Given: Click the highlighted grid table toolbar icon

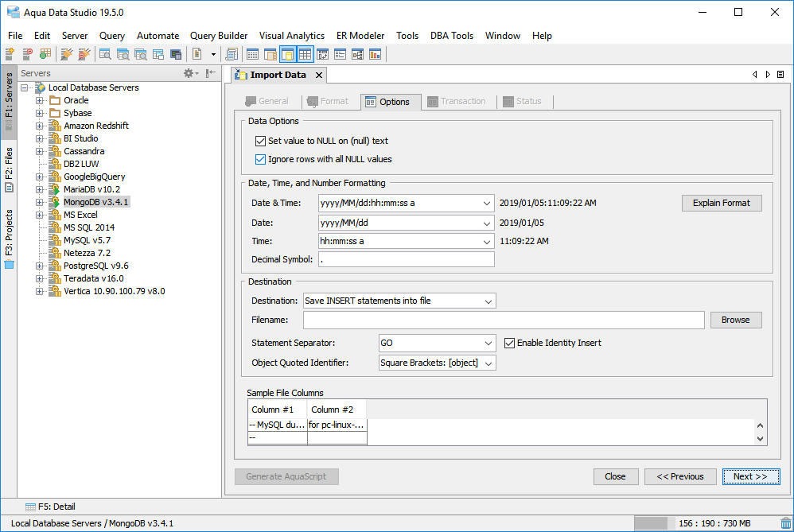Looking at the screenshot, I should pyautogui.click(x=305, y=54).
